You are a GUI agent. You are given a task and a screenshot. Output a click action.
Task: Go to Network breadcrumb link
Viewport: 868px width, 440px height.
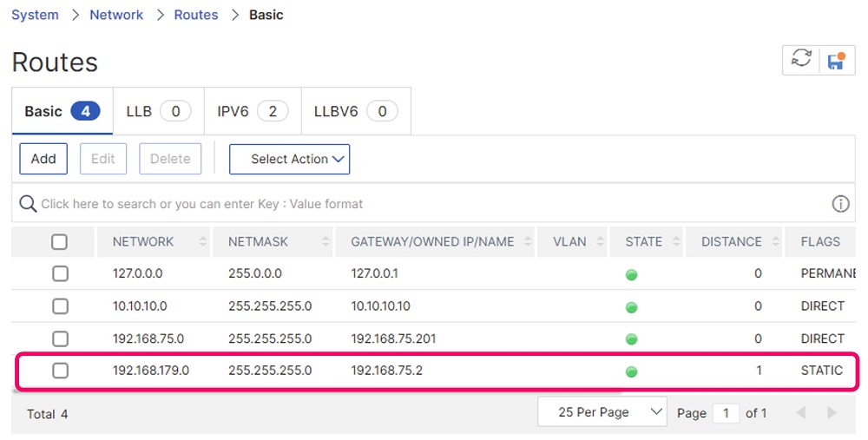point(116,15)
